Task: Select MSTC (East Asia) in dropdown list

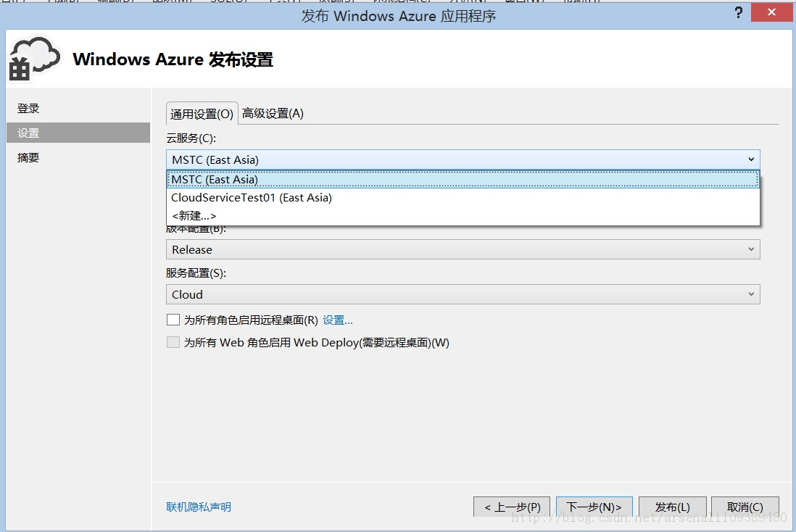Action: (463, 179)
